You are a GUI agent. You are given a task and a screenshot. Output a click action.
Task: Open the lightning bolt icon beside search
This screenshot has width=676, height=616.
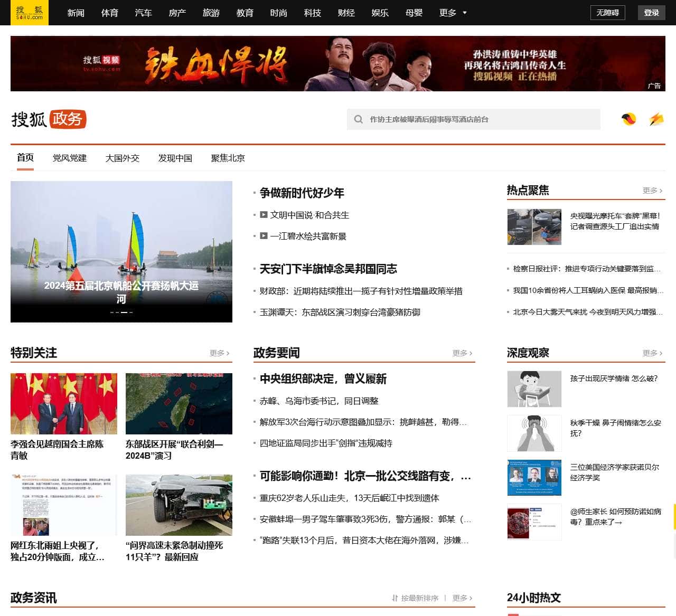pyautogui.click(x=656, y=119)
